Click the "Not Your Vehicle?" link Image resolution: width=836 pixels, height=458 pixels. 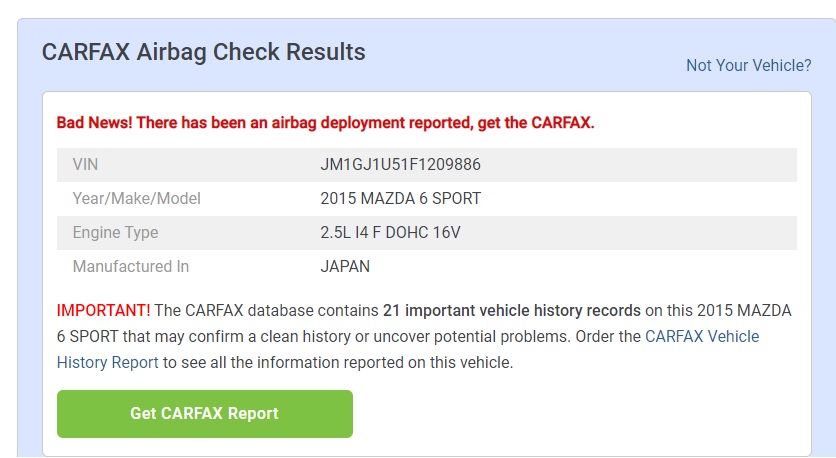coord(748,65)
